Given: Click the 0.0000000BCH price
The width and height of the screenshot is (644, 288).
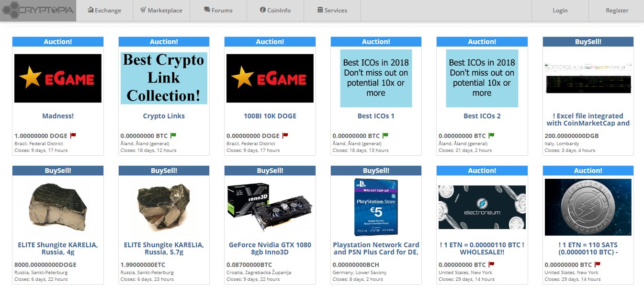Looking at the screenshot, I should tap(356, 265).
